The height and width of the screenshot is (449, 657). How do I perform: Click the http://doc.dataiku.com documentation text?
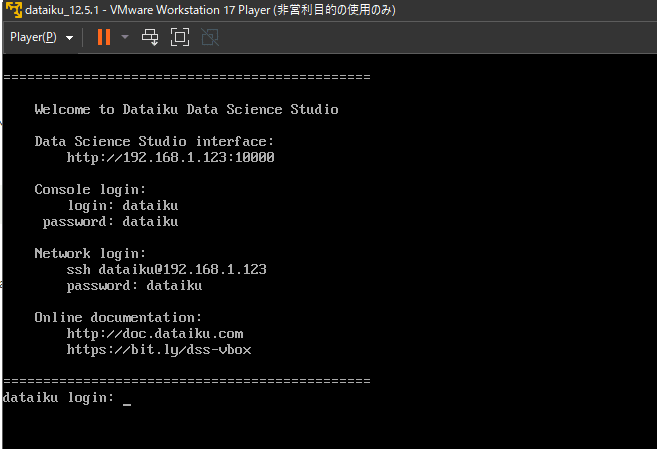click(x=155, y=334)
